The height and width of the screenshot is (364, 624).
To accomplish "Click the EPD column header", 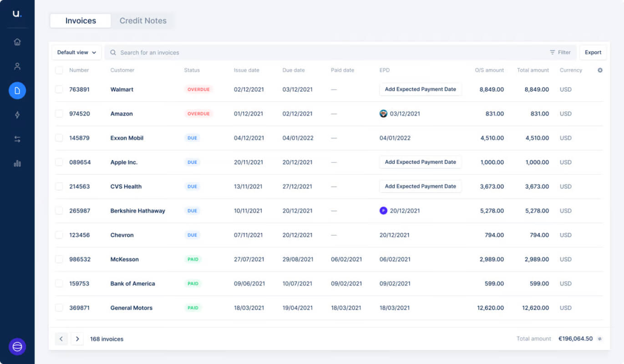I will tap(385, 70).
